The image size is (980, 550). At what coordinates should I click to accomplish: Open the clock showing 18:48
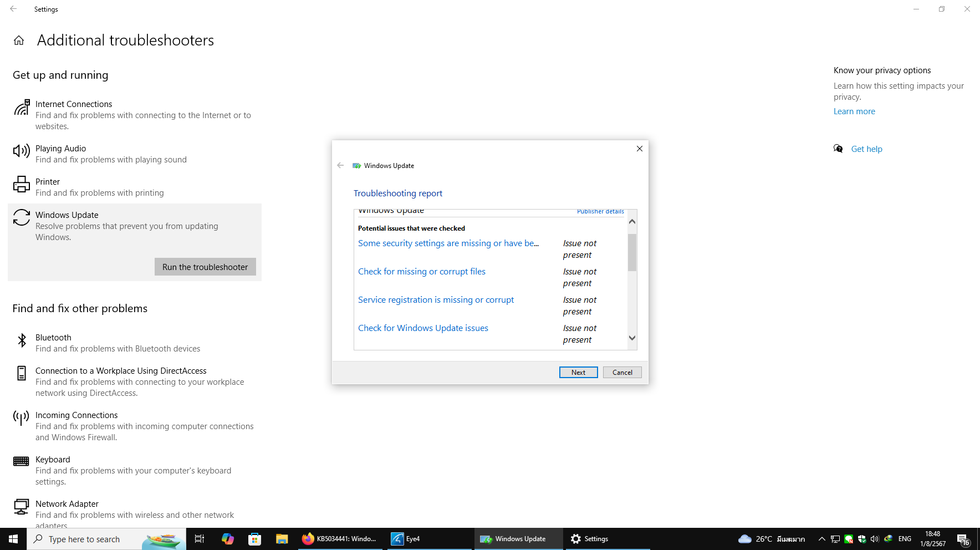[933, 539]
